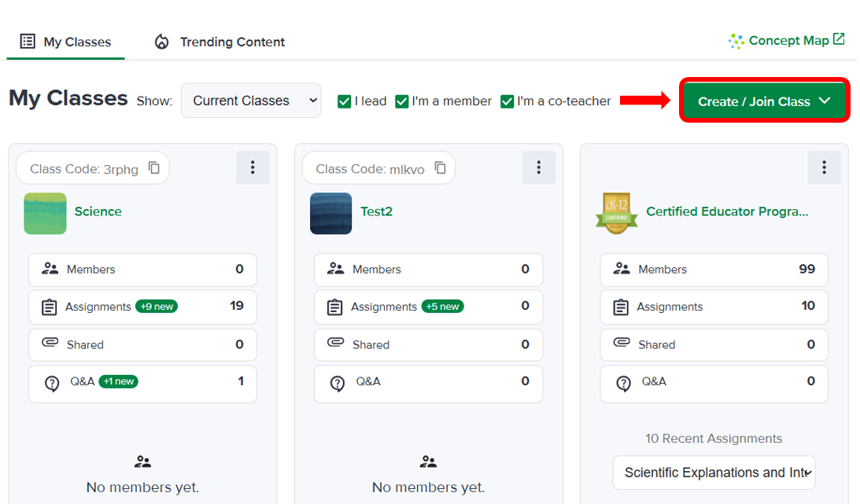Click the My Classes tab list icon
The image size is (860, 504).
tap(28, 41)
